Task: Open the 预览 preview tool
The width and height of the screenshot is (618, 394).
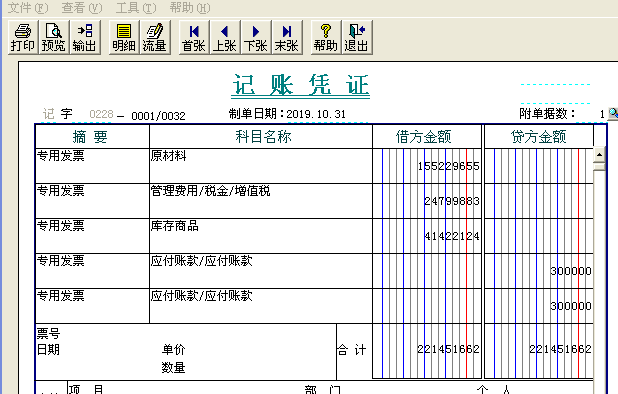Action: pos(54,37)
